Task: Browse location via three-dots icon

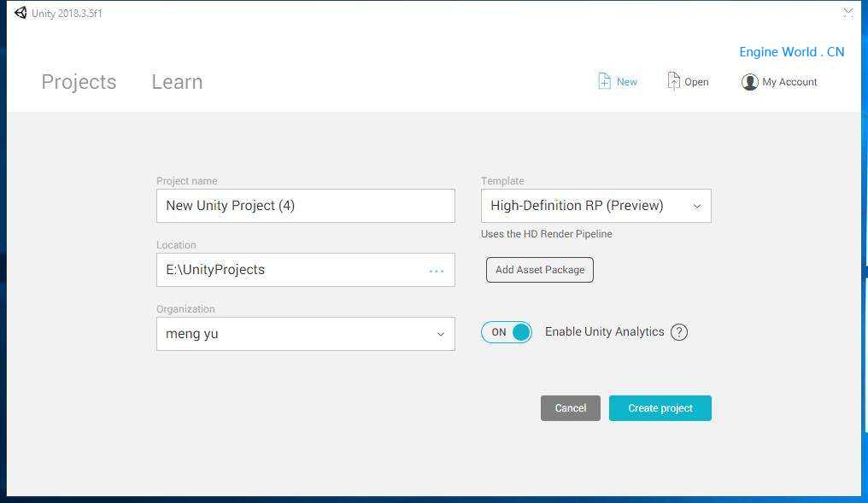Action: [437, 271]
